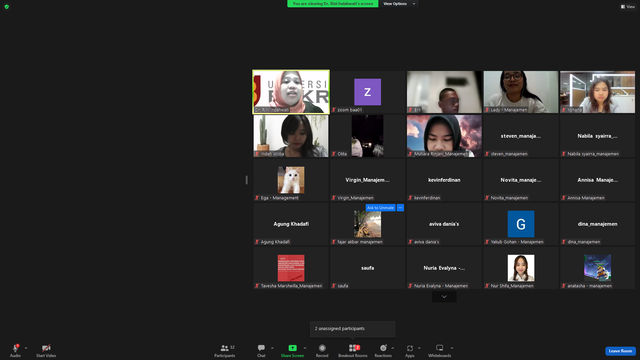Open the arrow next to Chat

pos(272,348)
